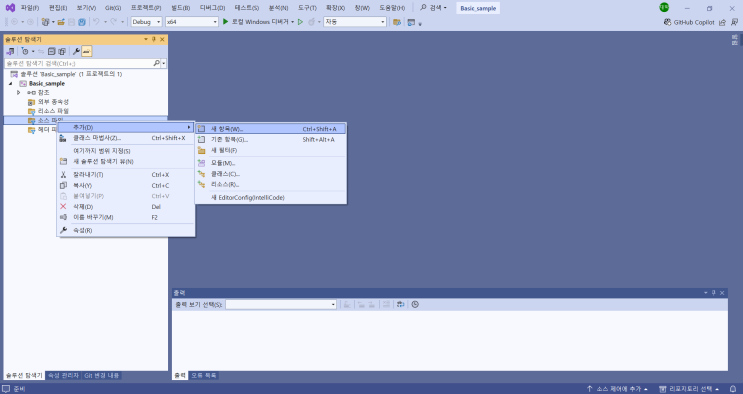
Task: Click the pushpin icon of the 출력 panel
Action: [714, 293]
